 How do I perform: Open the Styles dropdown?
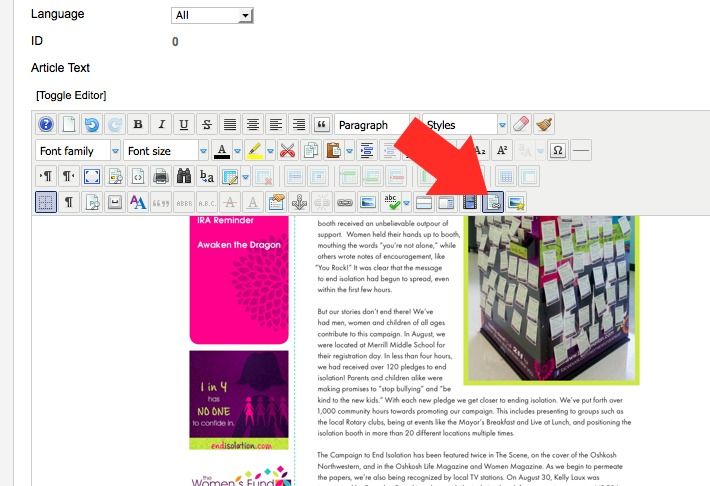[x=465, y=125]
